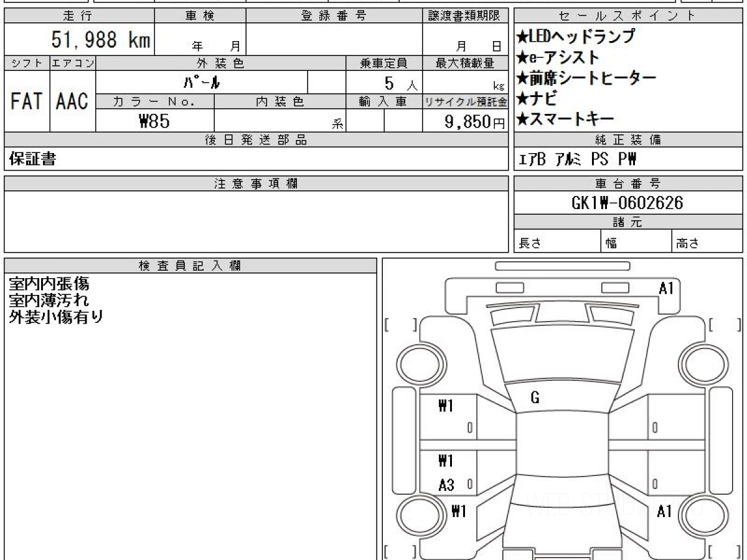Select the カラーNo. label

click(x=155, y=101)
